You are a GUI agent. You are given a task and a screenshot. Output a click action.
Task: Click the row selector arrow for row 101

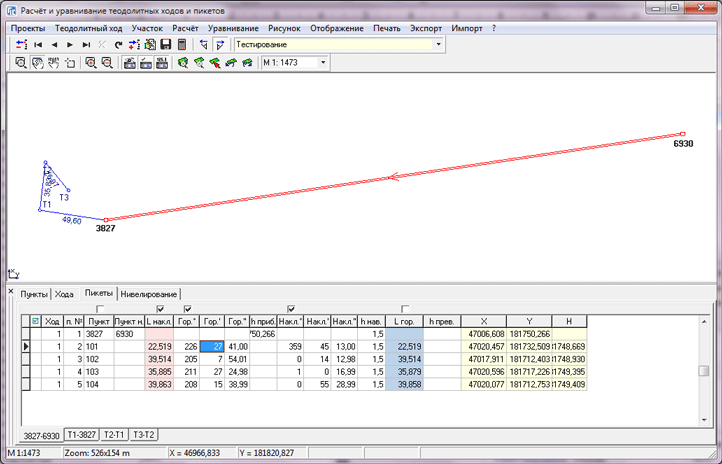[26, 347]
